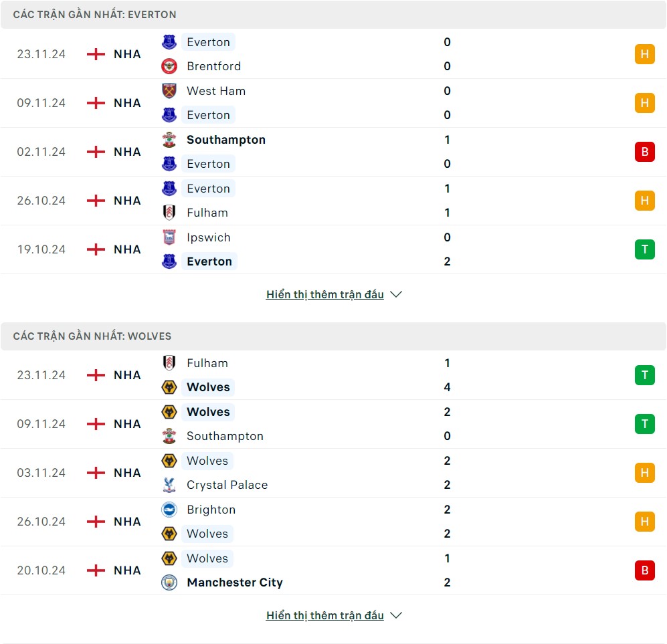Show more Everton matches link
Screen dimensions: 667x644
point(324,294)
